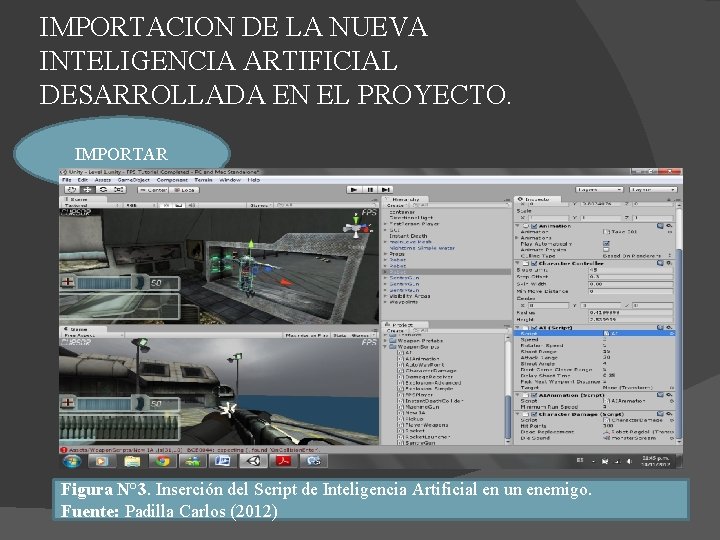Viewport: 720px width, 540px height.
Task: Open gear settings for AI (Script) component
Action: click(669, 327)
